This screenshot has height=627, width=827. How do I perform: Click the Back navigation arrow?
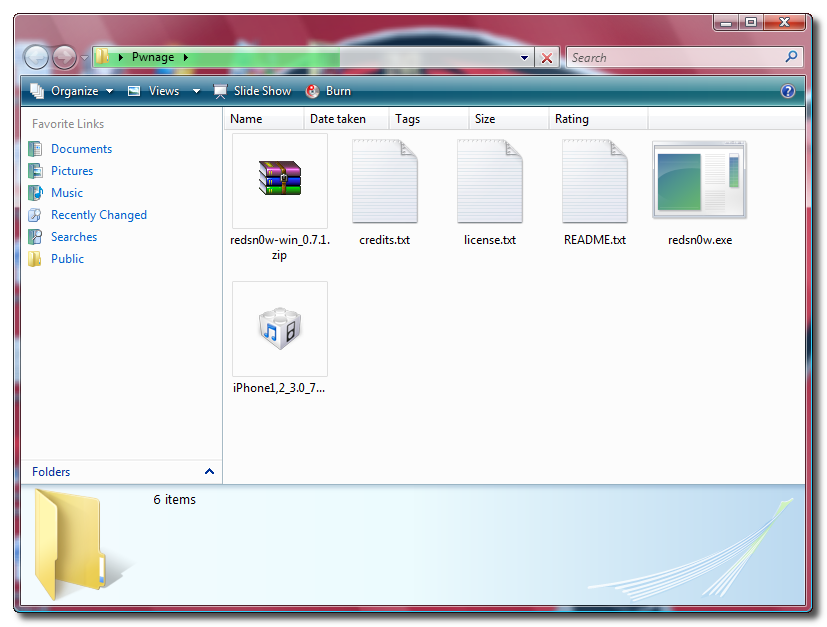36,58
